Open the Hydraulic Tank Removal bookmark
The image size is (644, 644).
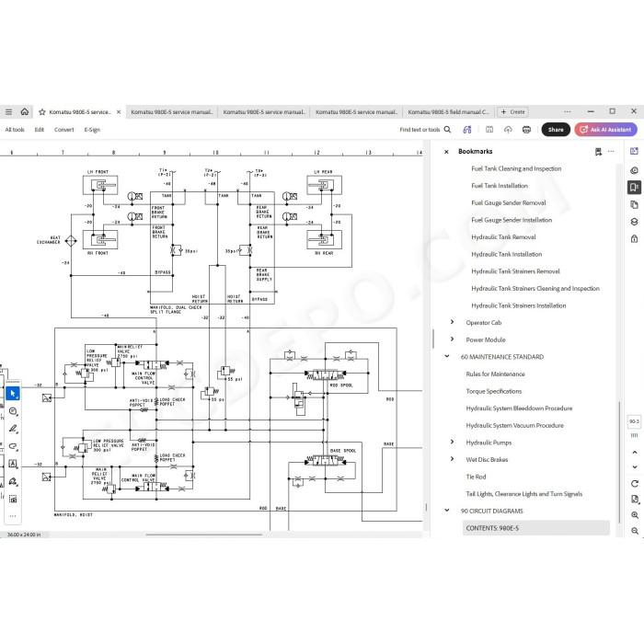(x=503, y=237)
